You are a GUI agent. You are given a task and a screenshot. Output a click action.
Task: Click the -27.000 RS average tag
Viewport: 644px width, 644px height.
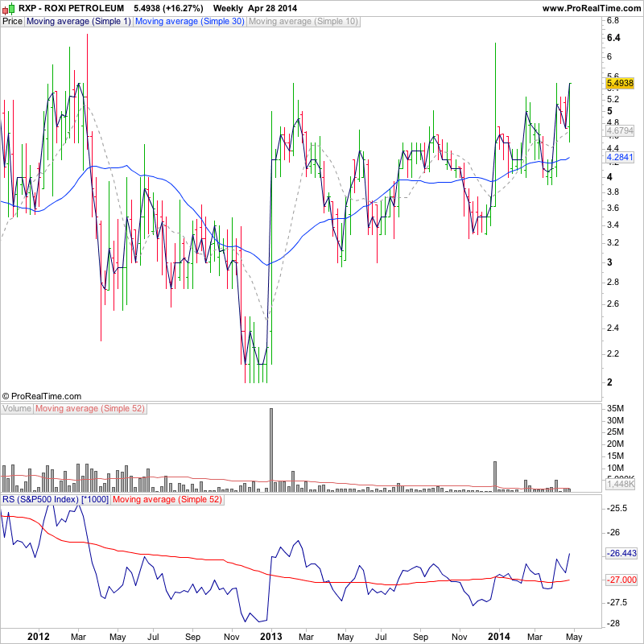(x=622, y=580)
